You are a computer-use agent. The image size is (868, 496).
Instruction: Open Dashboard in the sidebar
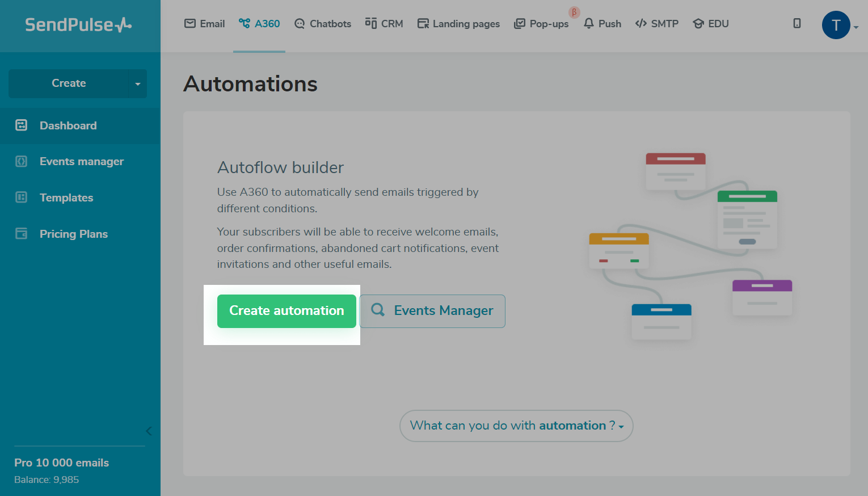tap(80, 125)
